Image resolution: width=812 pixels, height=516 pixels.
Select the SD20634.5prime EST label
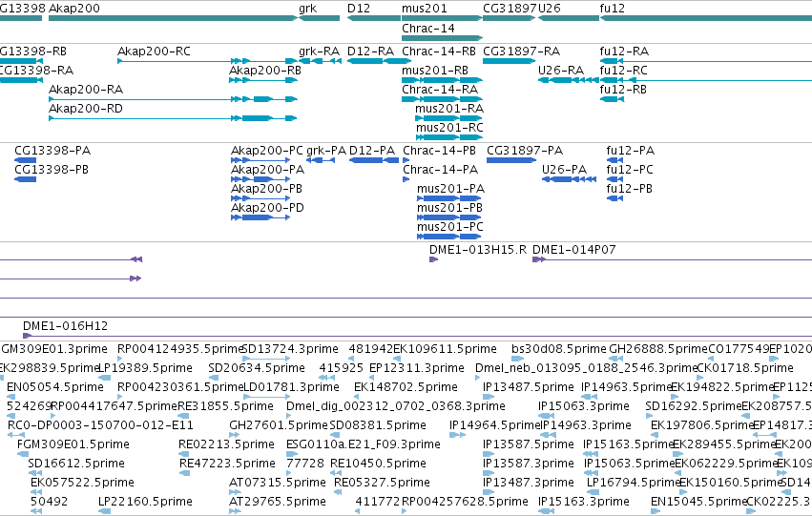[x=257, y=368]
